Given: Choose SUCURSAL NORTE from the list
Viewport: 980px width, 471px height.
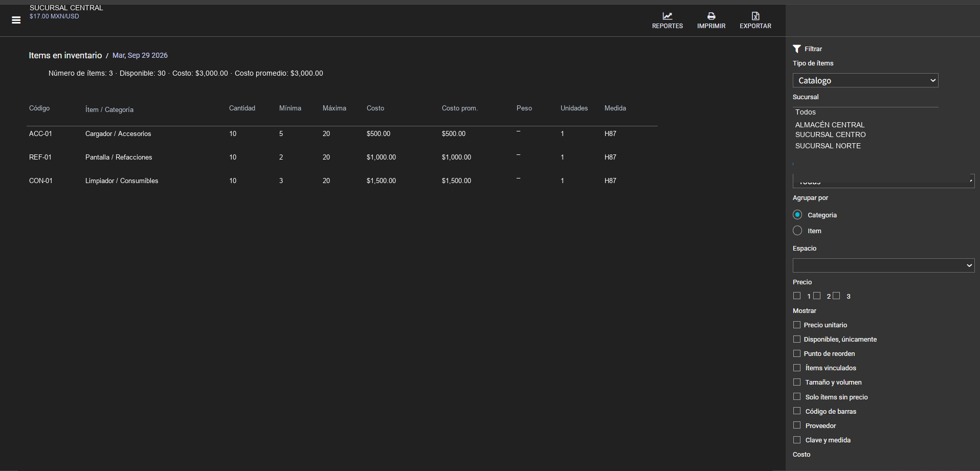Looking at the screenshot, I should coord(828,146).
